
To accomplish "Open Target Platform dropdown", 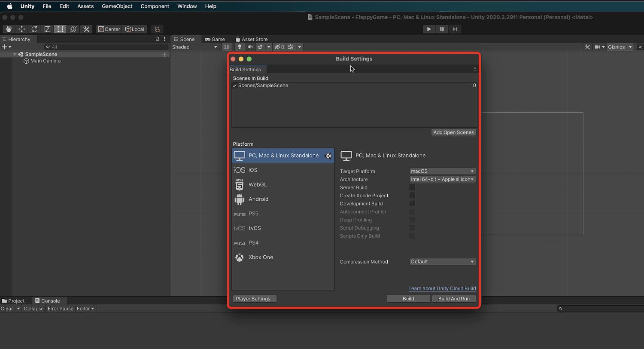I will (x=443, y=171).
